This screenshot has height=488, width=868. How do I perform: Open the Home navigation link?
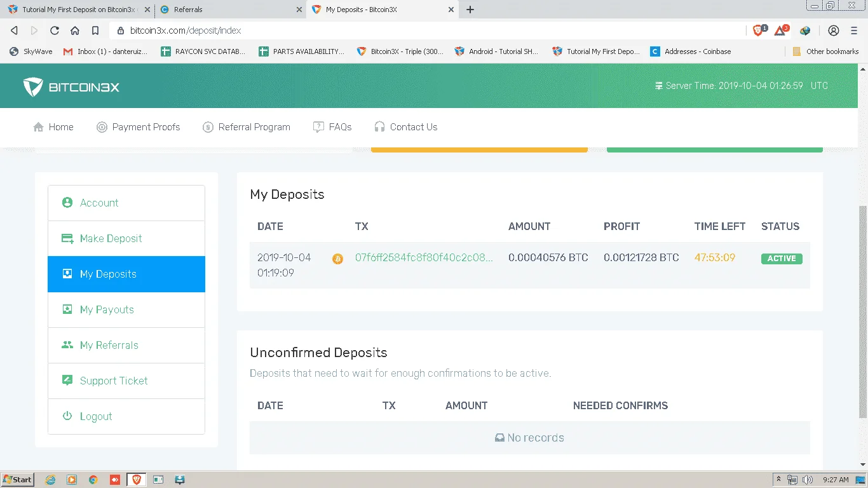point(53,127)
